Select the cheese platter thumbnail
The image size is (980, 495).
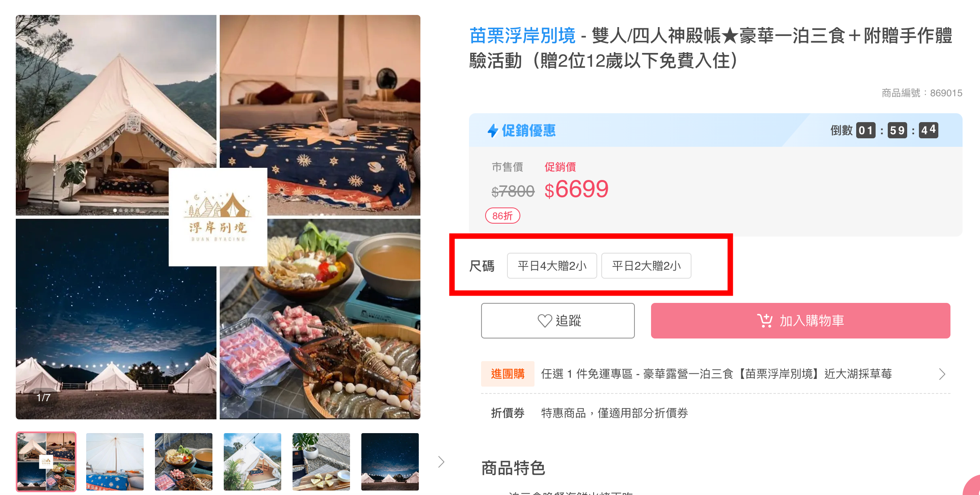tap(321, 462)
